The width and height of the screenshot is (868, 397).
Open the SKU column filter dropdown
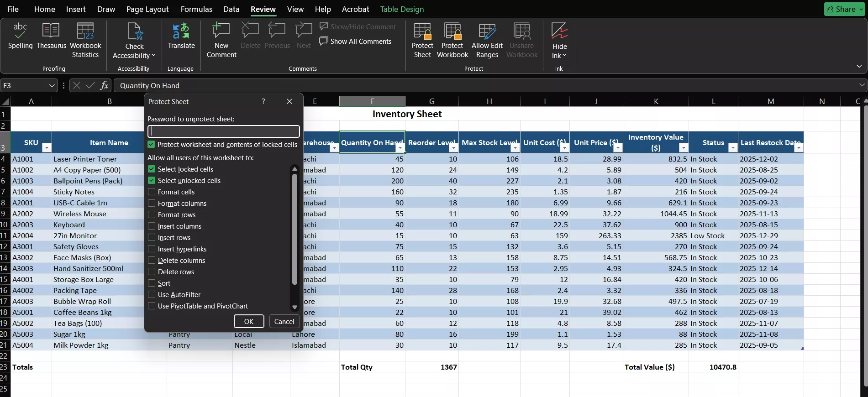click(47, 148)
